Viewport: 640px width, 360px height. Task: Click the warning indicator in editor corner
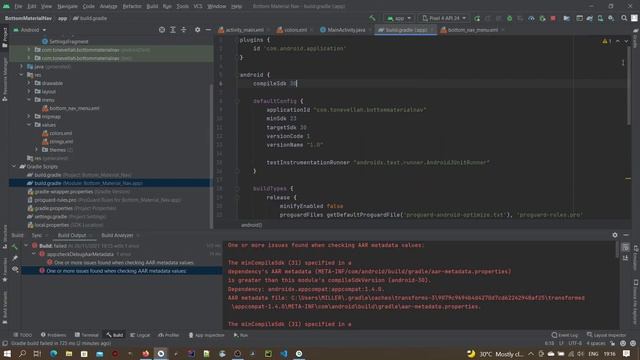point(606,41)
